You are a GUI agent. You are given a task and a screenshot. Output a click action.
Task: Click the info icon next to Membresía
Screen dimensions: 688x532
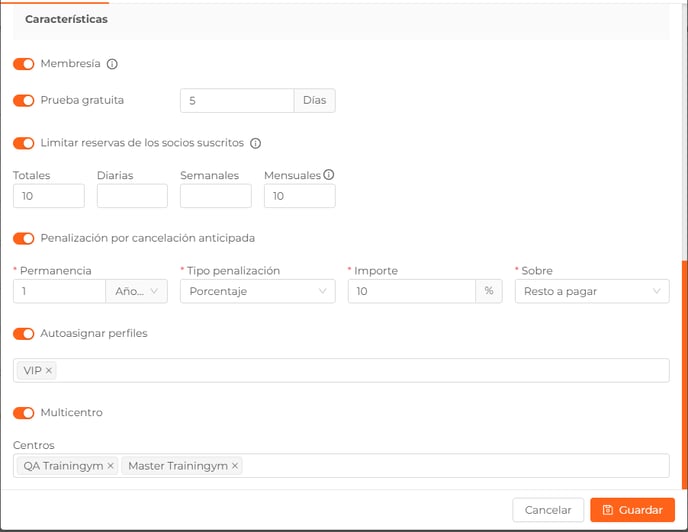(112, 64)
